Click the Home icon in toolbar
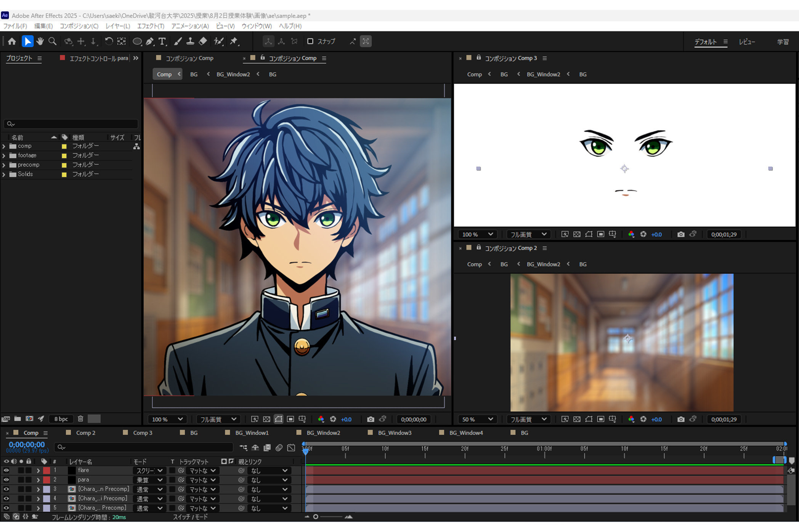799x532 pixels. tap(12, 41)
